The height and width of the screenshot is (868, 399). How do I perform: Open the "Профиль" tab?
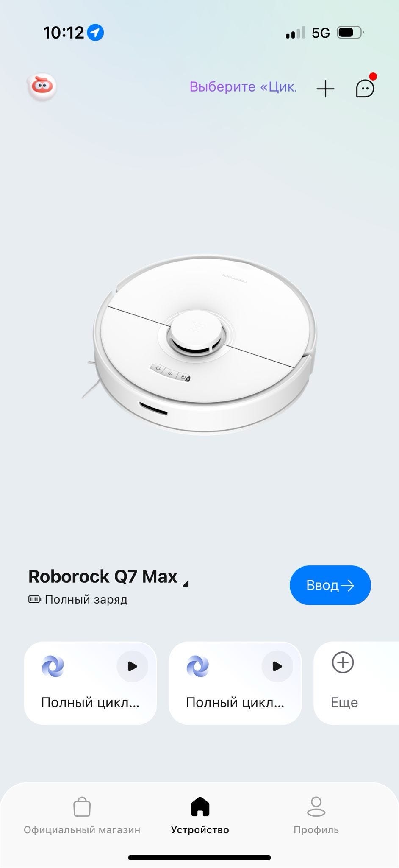pos(316,816)
